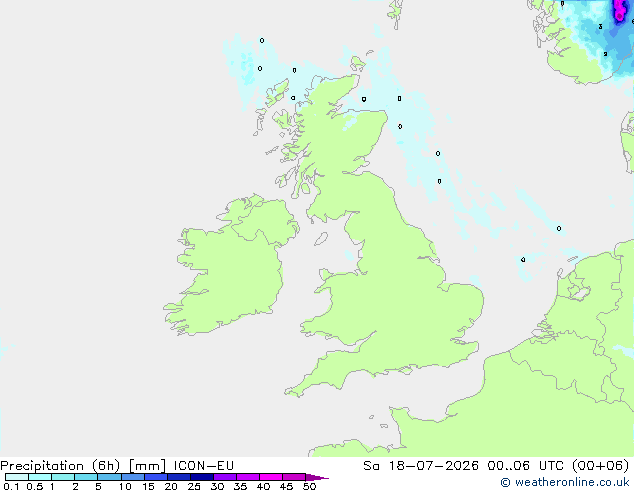Viewport: 634px width, 490px height.
Task: Pick the legend swatch between 0.1 and 0.5
Action: click(17, 477)
